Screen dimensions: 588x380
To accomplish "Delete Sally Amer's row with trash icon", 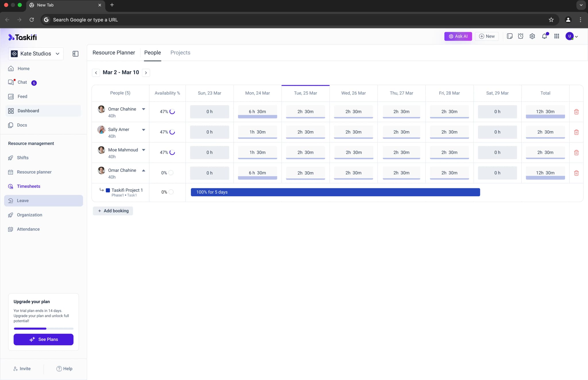I will click(576, 132).
